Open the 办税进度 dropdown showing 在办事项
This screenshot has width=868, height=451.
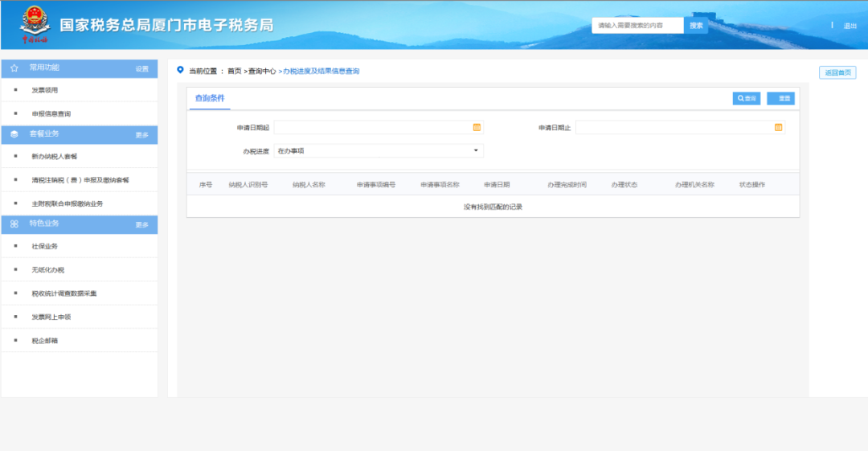pos(379,150)
